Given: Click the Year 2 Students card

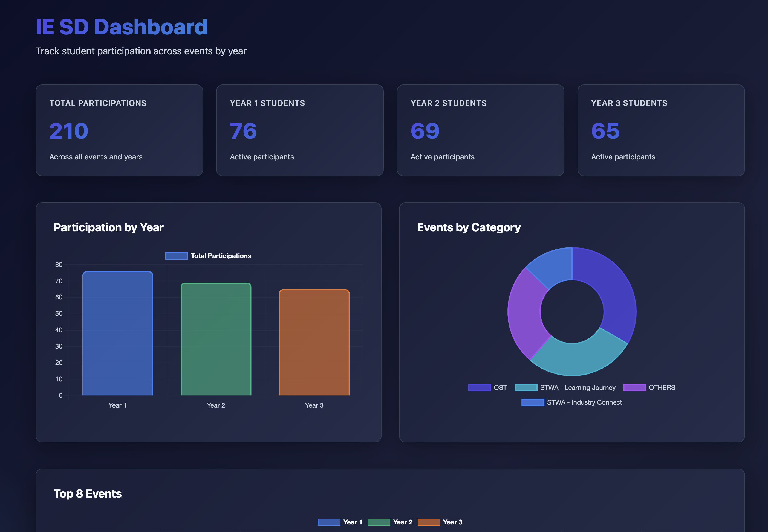Looking at the screenshot, I should click(x=480, y=130).
